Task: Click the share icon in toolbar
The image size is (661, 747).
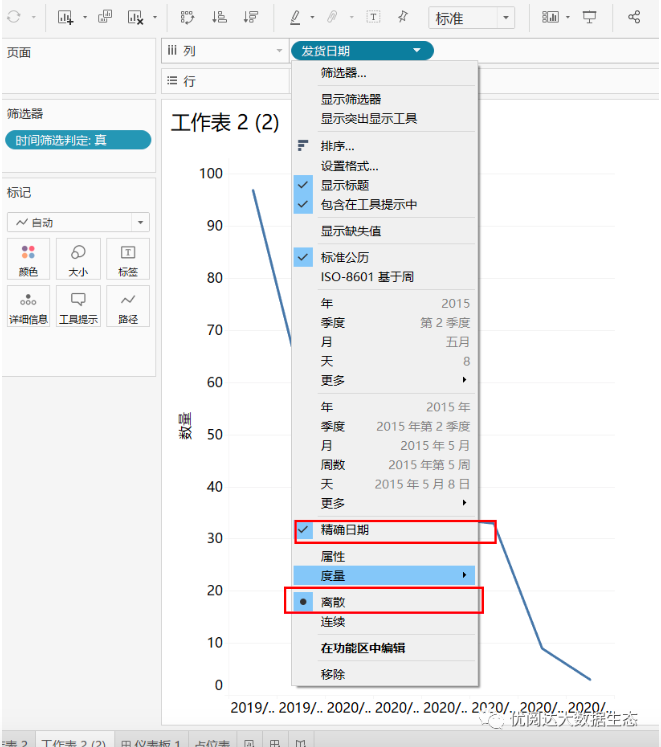Action: click(633, 17)
